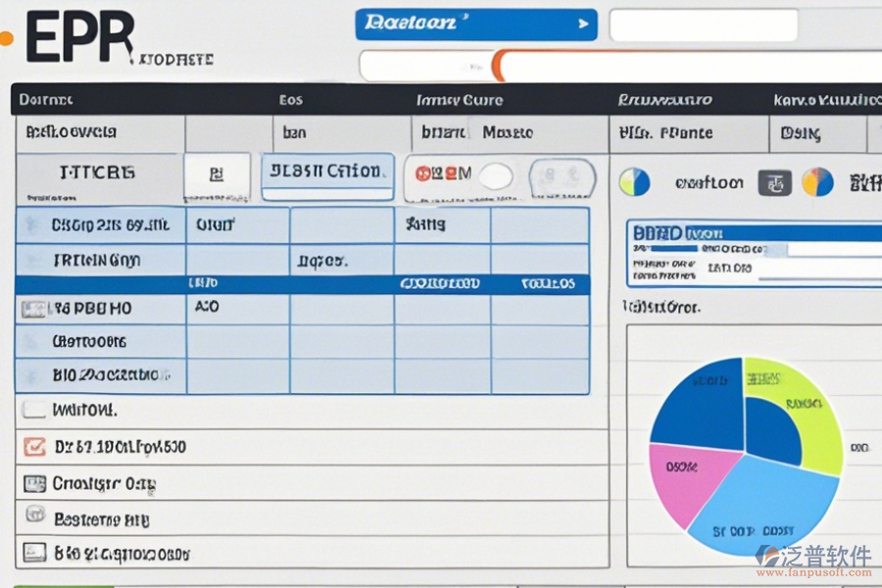Screen dimensions: 882x588
Task: Click the faint icon in the BIO Docaabo row
Action: pos(32,375)
